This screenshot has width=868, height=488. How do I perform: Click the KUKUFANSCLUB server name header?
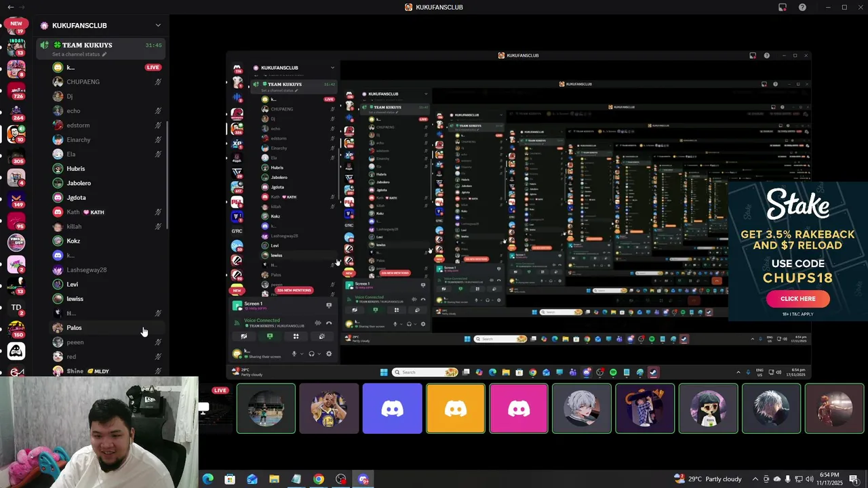coord(79,26)
